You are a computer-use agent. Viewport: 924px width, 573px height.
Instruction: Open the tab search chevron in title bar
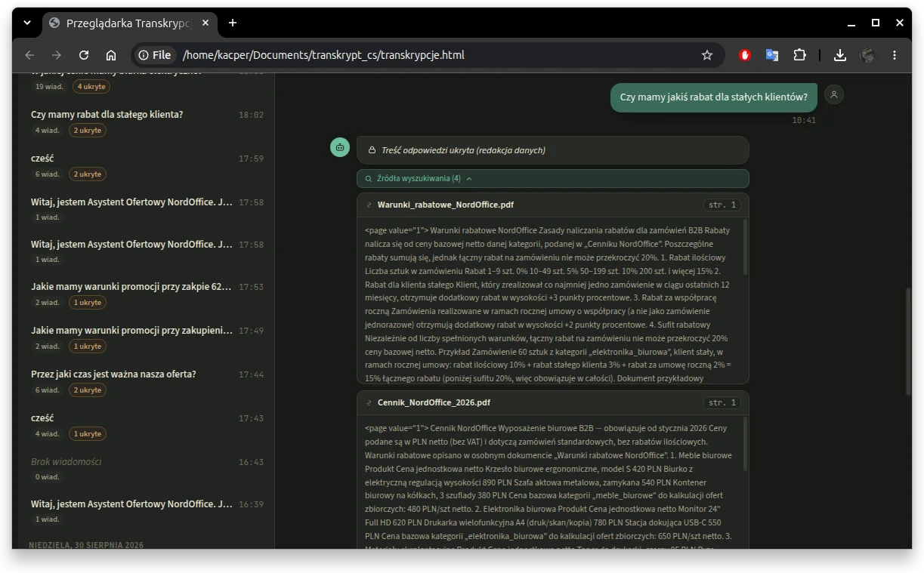click(27, 23)
